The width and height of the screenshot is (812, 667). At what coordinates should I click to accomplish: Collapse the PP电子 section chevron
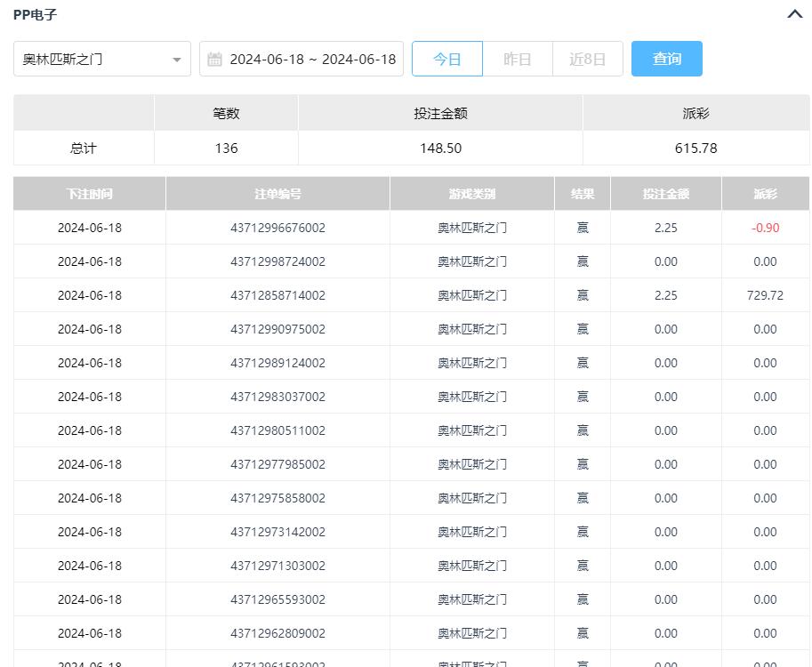[x=794, y=14]
